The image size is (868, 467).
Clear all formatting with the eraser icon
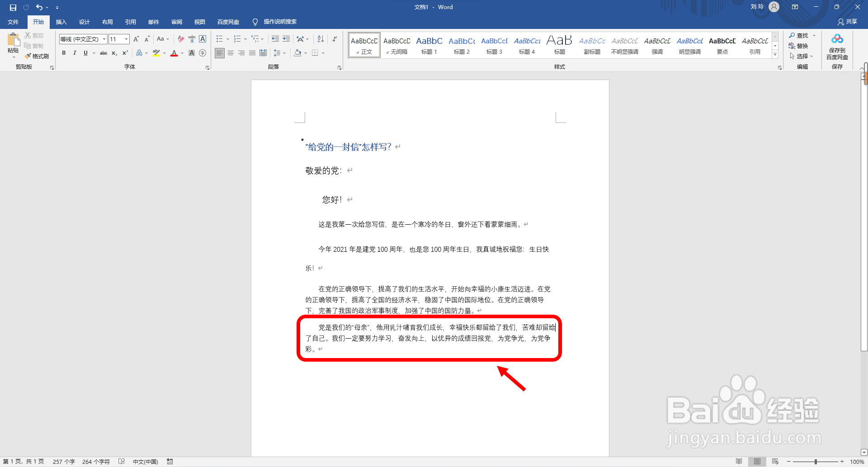(x=181, y=39)
